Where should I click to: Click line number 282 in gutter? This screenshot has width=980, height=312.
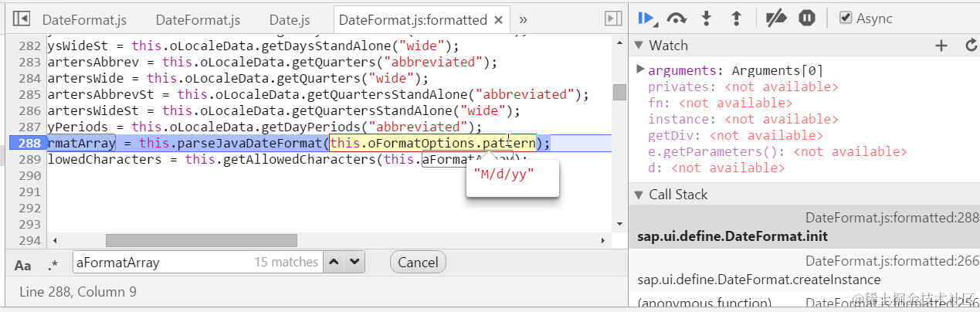(x=29, y=46)
